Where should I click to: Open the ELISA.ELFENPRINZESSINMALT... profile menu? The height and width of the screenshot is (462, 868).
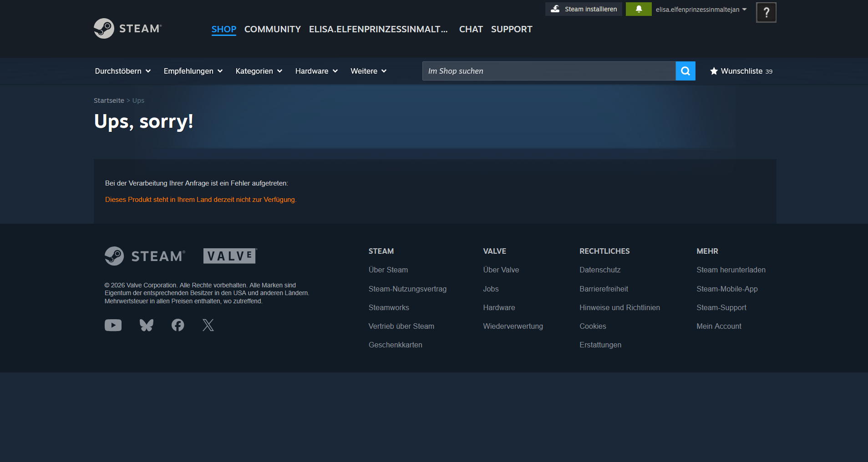[x=379, y=29]
